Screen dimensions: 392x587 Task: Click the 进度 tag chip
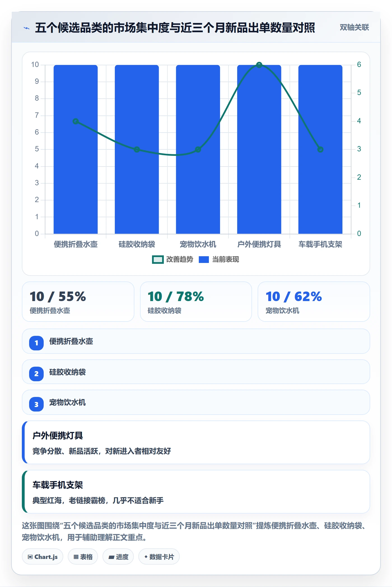118,557
